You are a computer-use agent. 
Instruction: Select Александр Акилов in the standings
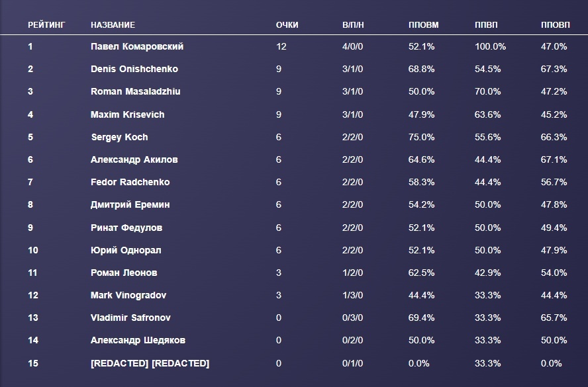click(134, 159)
